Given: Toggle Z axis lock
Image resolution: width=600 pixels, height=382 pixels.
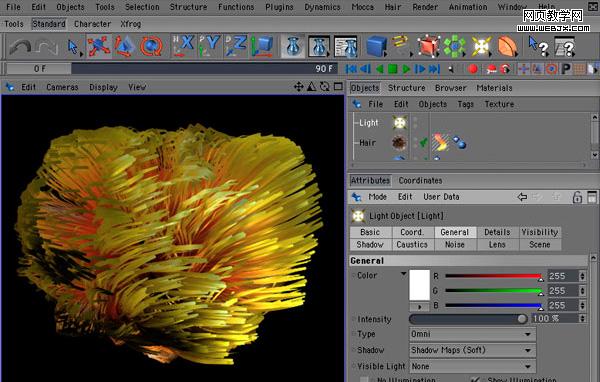Looking at the screenshot, I should pos(235,46).
